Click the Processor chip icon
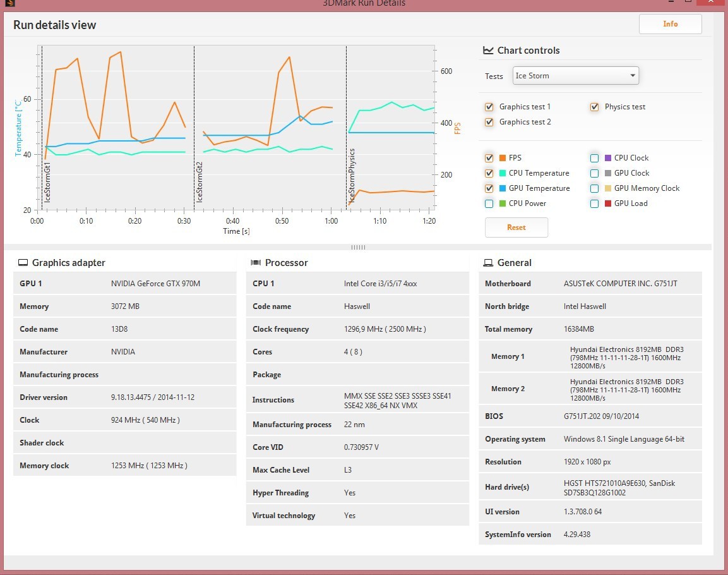The width and height of the screenshot is (728, 575). click(256, 263)
